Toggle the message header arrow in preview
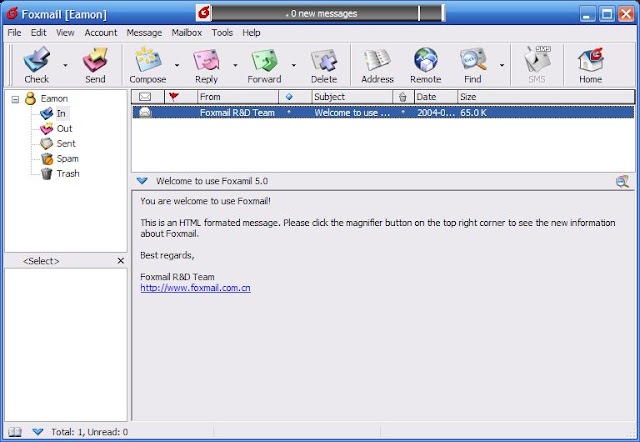 pos(142,181)
